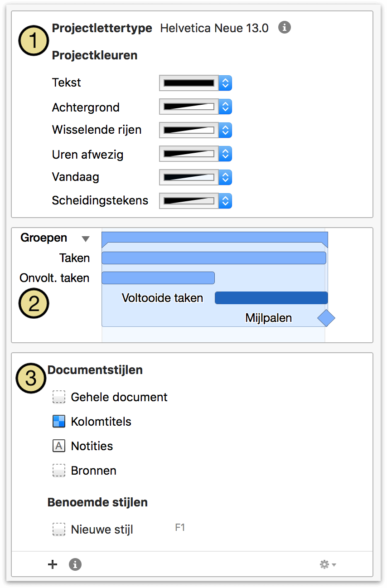Click the Notities letter-A style icon
Viewport: 387px width, 588px height.
[58, 446]
